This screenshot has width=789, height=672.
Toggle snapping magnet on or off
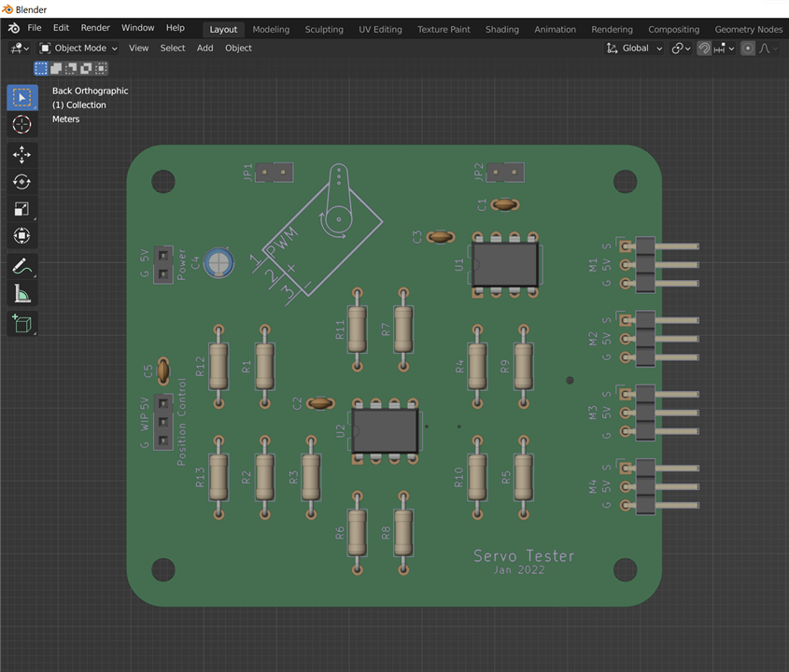tap(704, 49)
